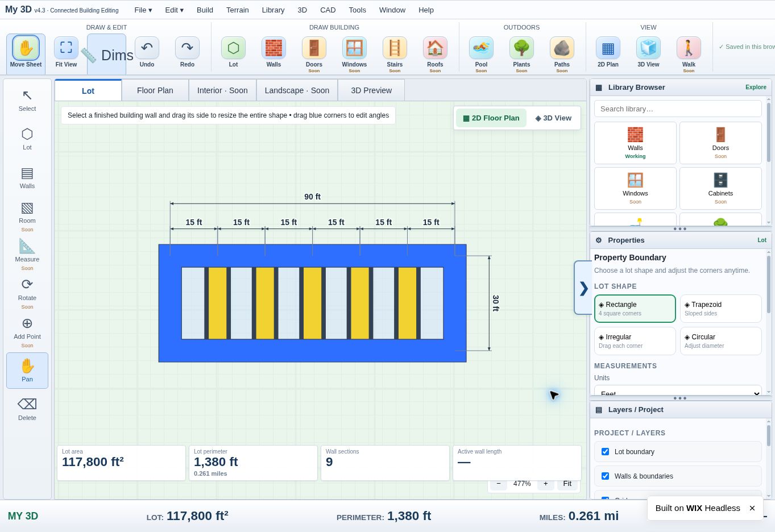
Task: Start Walk mode from toolbar
Action: (689, 53)
